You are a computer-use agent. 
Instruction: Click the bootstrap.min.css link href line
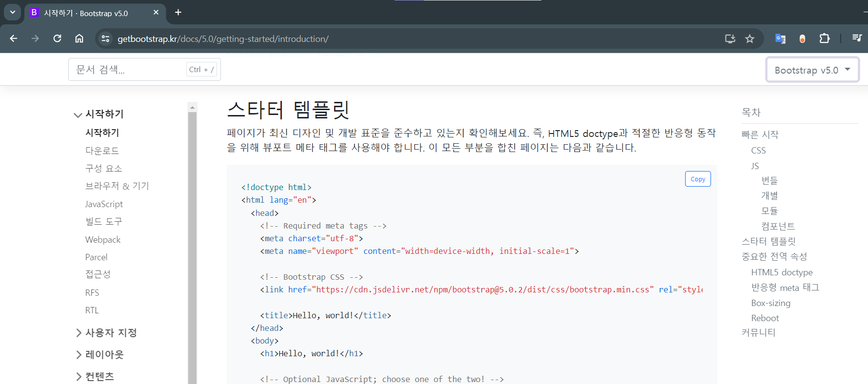point(481,289)
